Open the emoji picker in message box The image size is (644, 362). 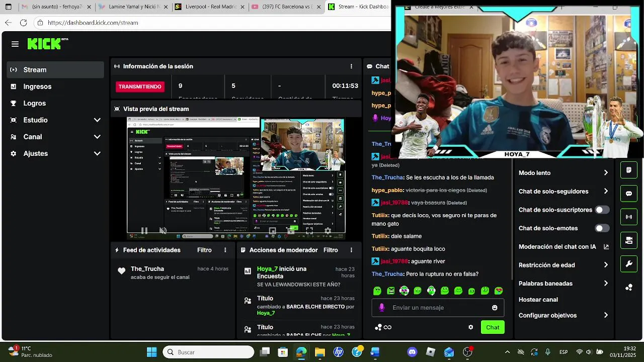point(495,308)
